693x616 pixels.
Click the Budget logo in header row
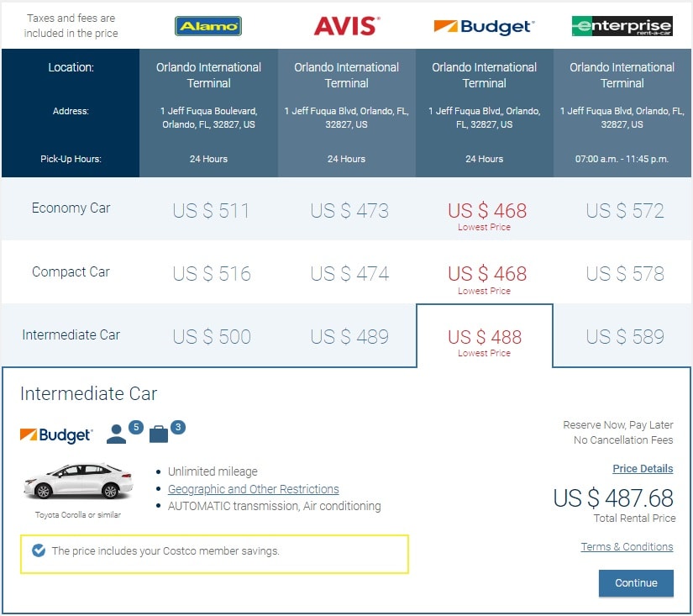pyautogui.click(x=484, y=26)
